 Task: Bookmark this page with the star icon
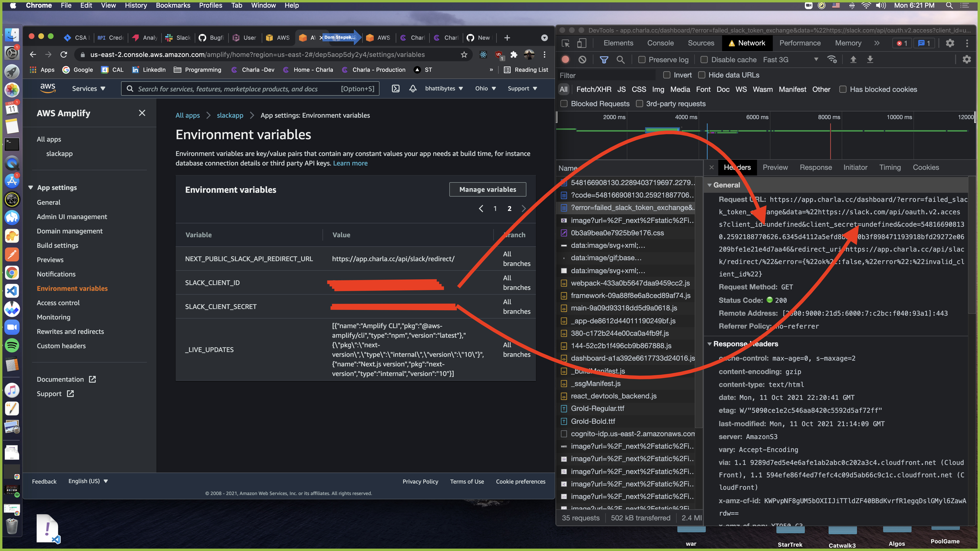point(464,55)
